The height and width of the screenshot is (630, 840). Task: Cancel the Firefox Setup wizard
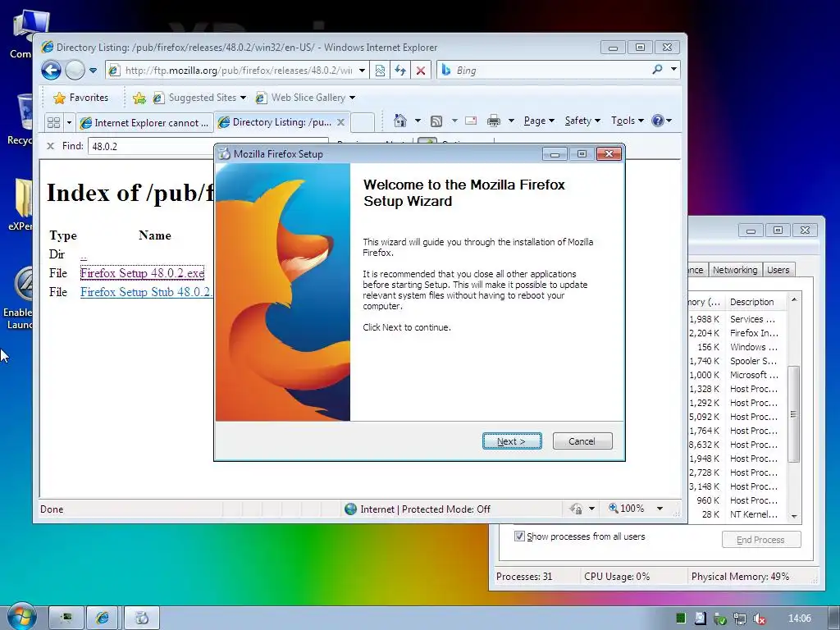click(582, 441)
